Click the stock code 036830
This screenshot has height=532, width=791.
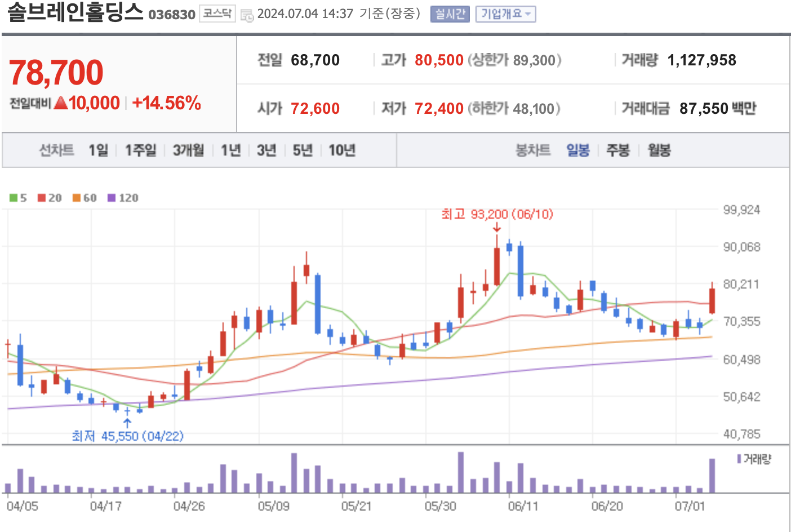(172, 15)
